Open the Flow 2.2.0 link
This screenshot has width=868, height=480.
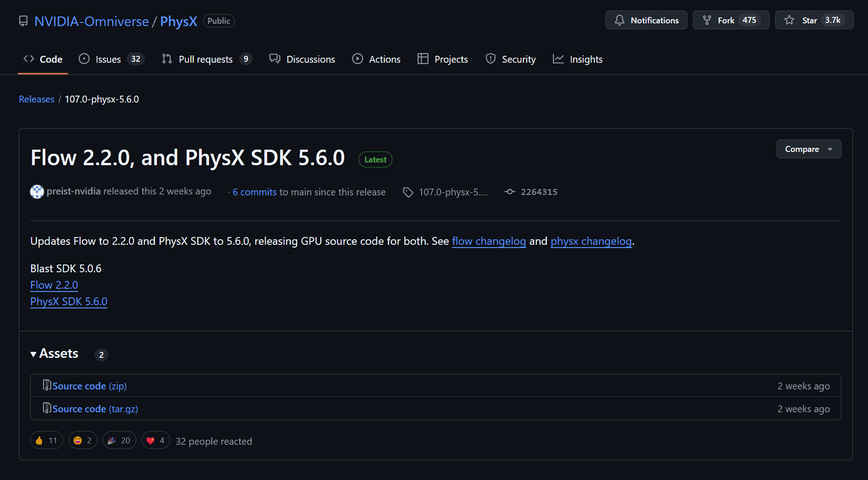[x=54, y=285]
